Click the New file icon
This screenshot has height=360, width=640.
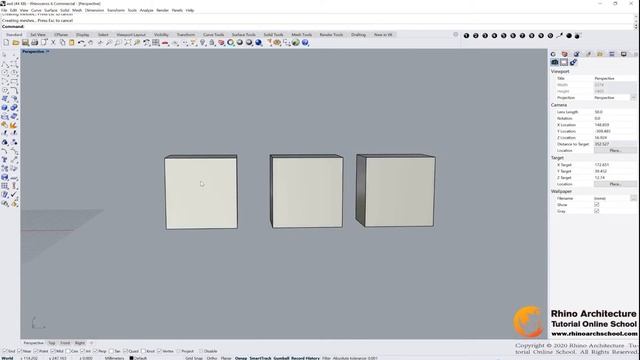coord(6,42)
